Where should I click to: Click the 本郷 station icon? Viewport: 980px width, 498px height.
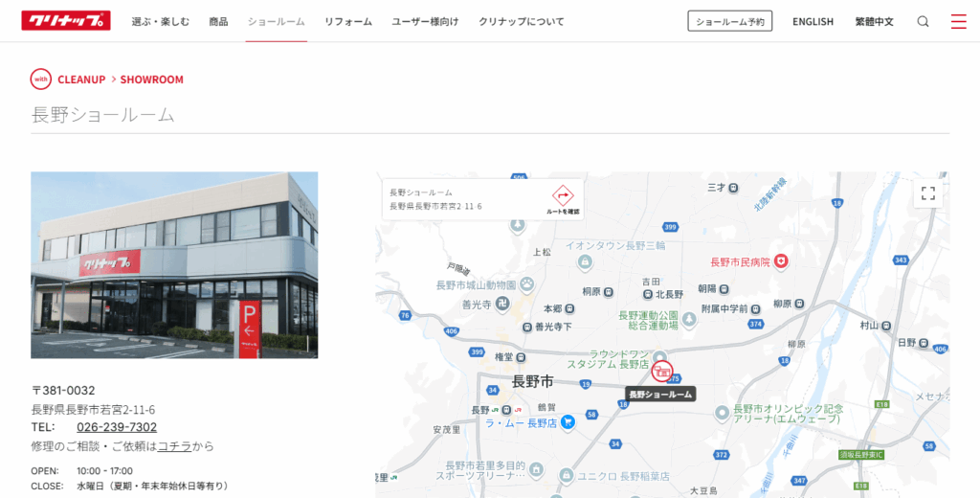[x=569, y=309]
